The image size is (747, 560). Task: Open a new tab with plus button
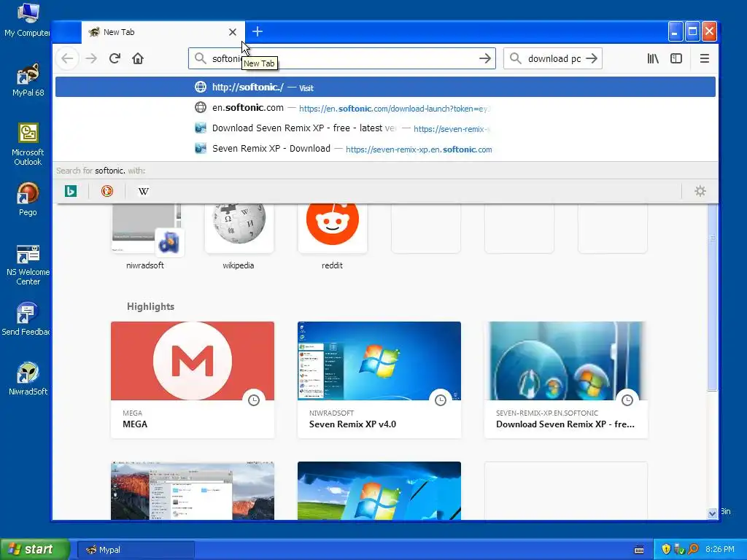[258, 31]
